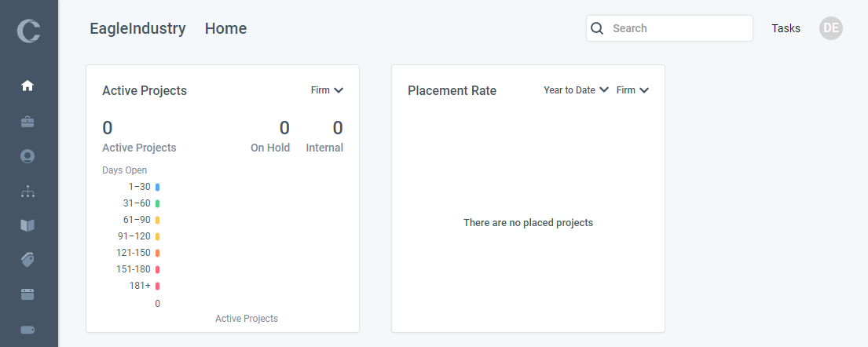The image size is (868, 347).
Task: Open the open-book icon in sidebar
Action: pos(27,225)
